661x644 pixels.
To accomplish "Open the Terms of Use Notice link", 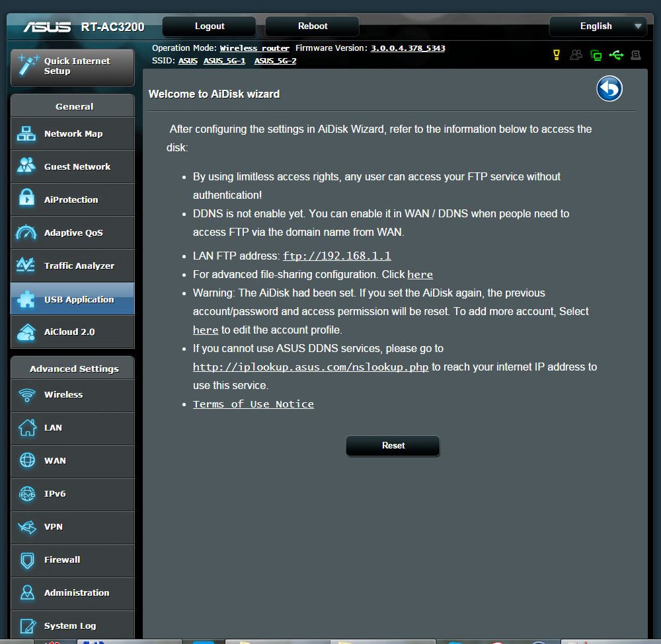I will click(x=253, y=404).
